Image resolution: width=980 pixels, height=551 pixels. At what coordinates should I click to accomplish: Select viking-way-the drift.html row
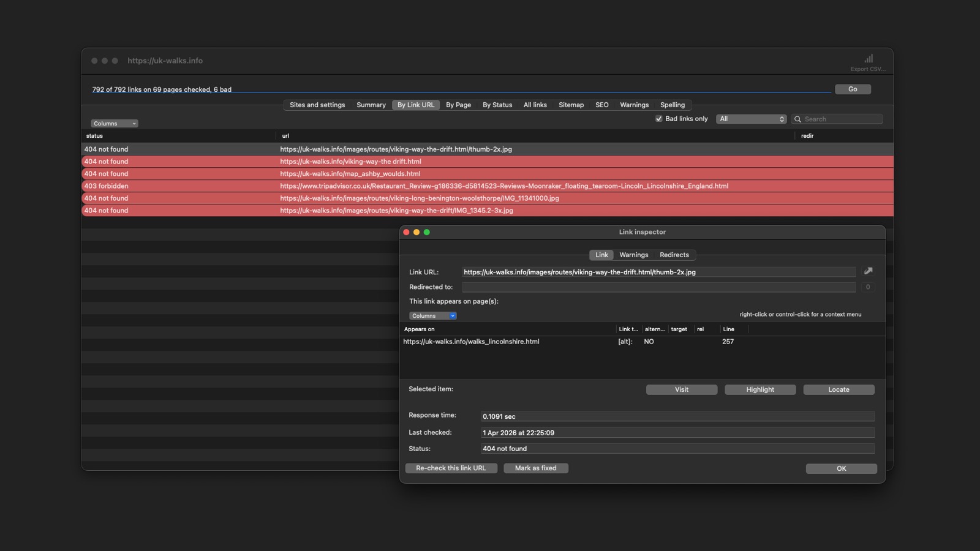(x=488, y=162)
